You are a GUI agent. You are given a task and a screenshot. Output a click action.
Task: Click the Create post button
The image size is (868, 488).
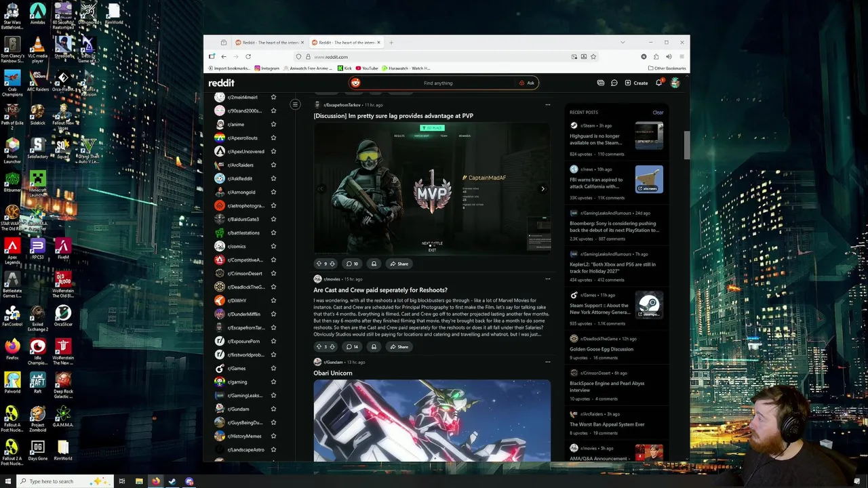point(637,83)
